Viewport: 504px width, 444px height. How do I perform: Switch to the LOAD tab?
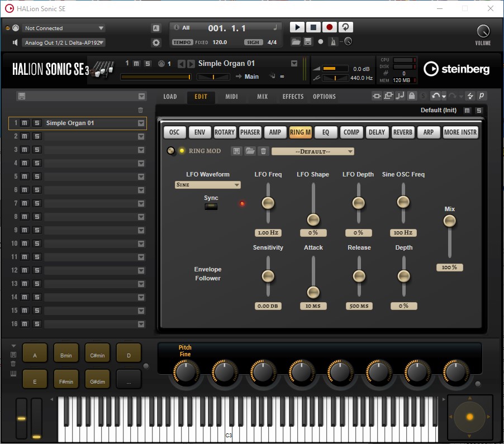pyautogui.click(x=170, y=97)
